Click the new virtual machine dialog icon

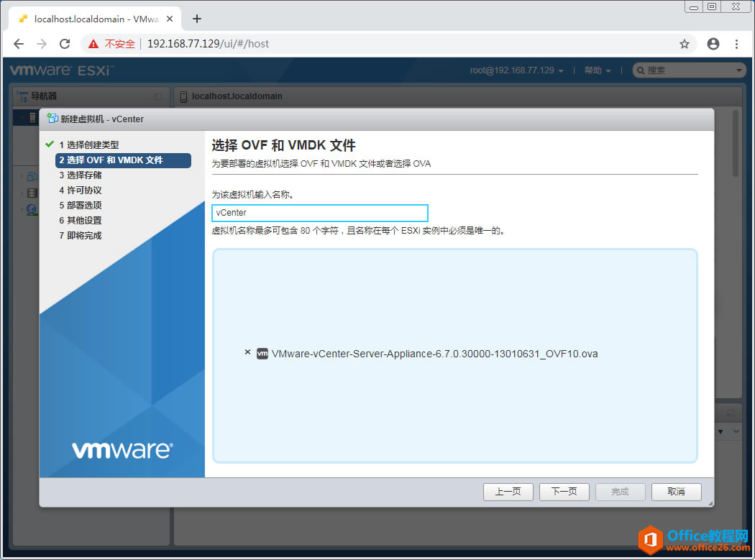[x=52, y=119]
